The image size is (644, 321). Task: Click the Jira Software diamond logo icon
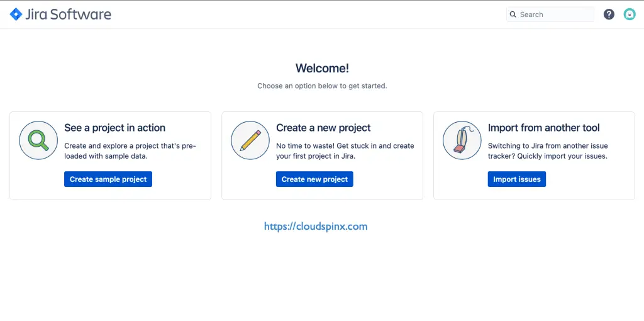click(x=16, y=14)
